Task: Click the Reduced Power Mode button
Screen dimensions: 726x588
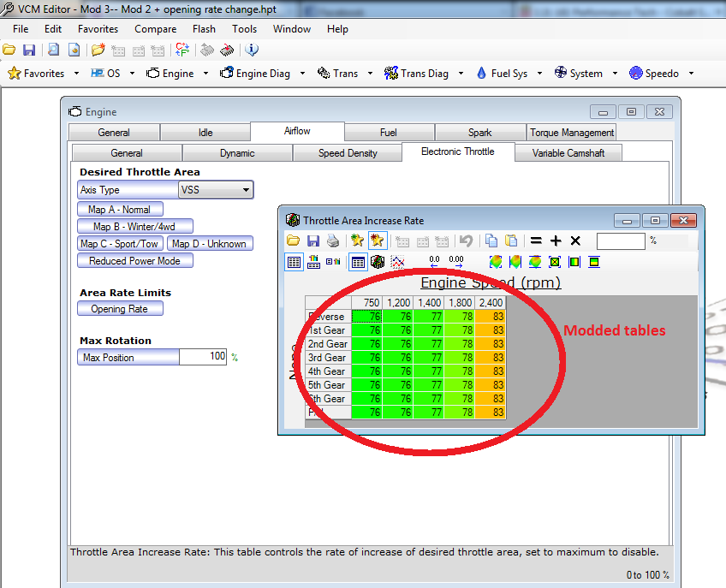Action: (x=134, y=261)
